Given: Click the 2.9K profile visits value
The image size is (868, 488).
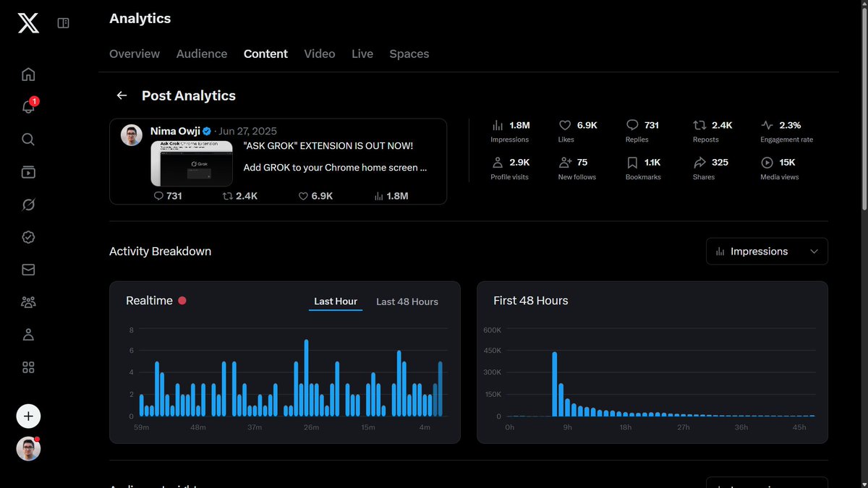Looking at the screenshot, I should (519, 163).
